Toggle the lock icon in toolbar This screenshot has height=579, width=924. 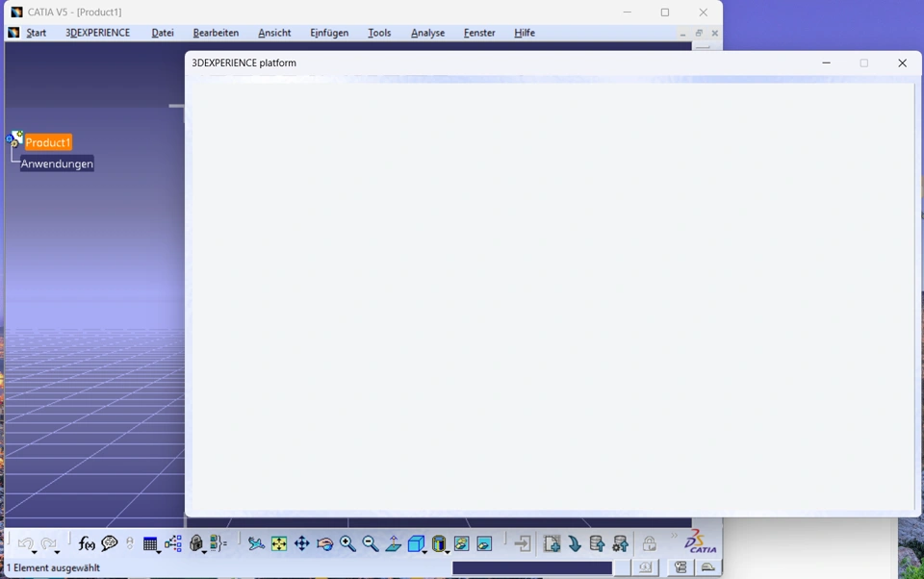pos(649,543)
